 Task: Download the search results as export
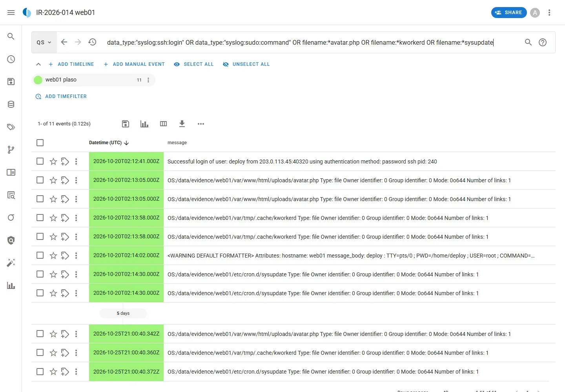click(x=182, y=124)
